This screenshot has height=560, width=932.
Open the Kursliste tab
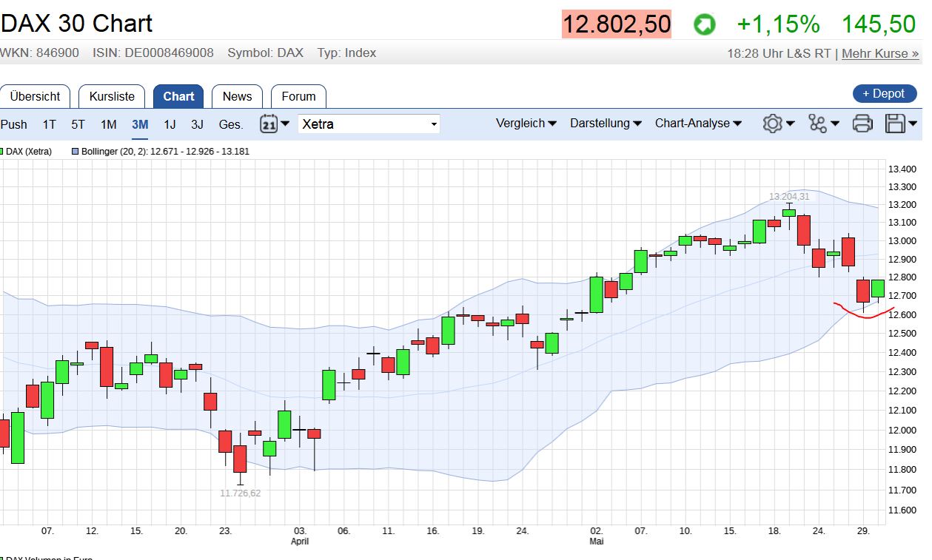(112, 96)
